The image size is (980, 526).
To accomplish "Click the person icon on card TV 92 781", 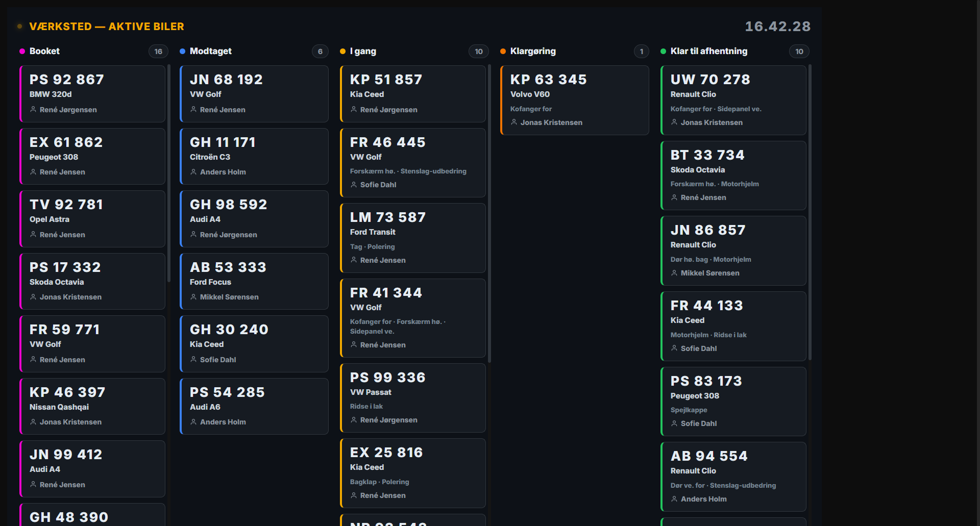I will click(x=33, y=235).
